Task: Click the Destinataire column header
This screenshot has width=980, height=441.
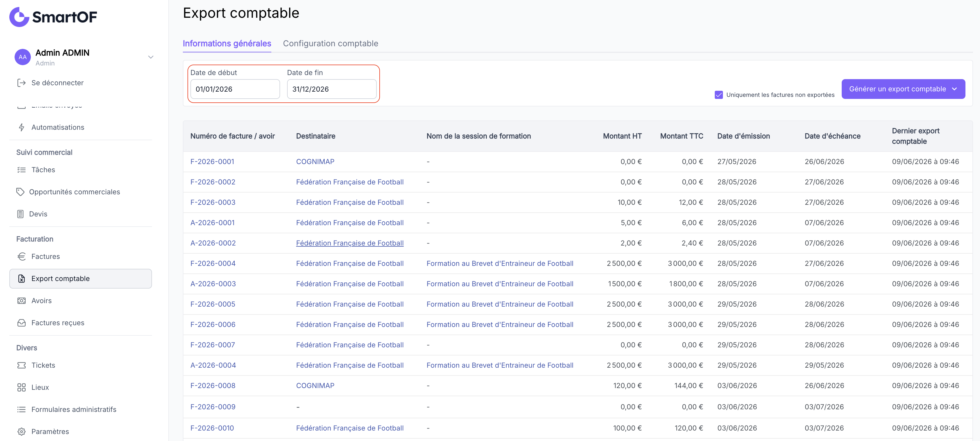Action: pos(315,136)
